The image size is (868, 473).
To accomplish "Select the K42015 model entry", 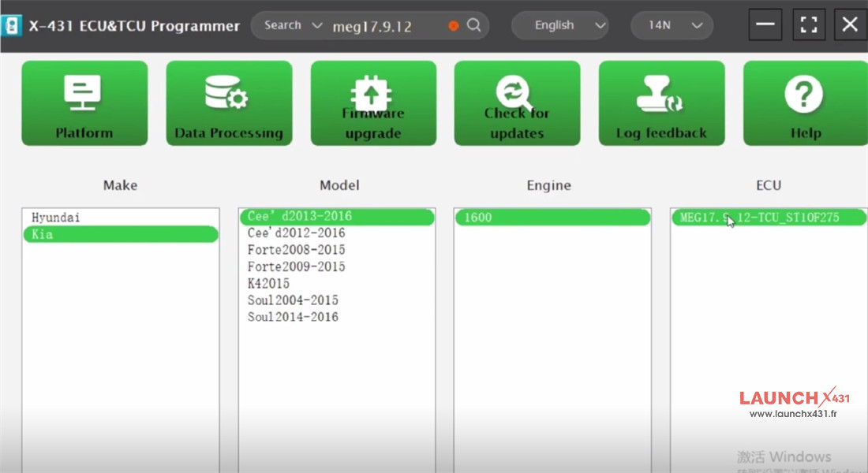I will click(268, 284).
